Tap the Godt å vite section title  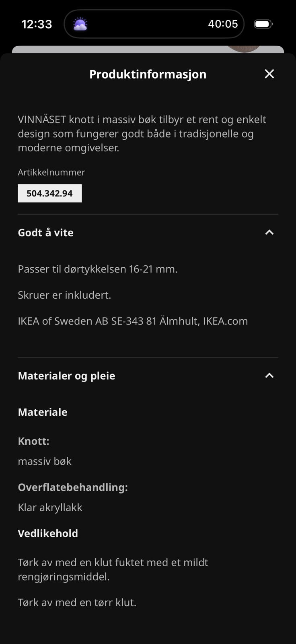click(46, 233)
